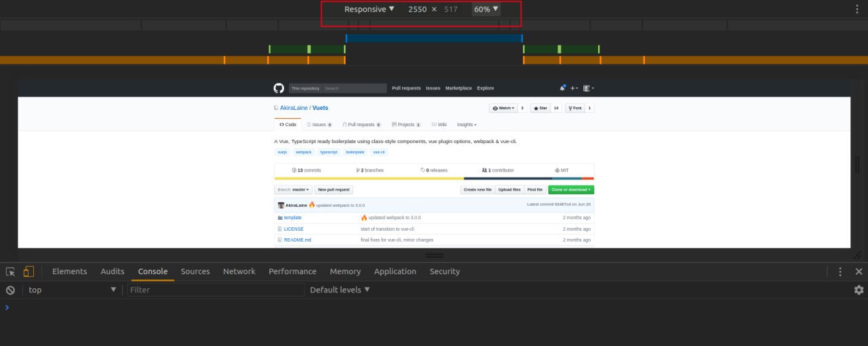Open the Memory tab
The image size is (868, 346).
click(345, 271)
